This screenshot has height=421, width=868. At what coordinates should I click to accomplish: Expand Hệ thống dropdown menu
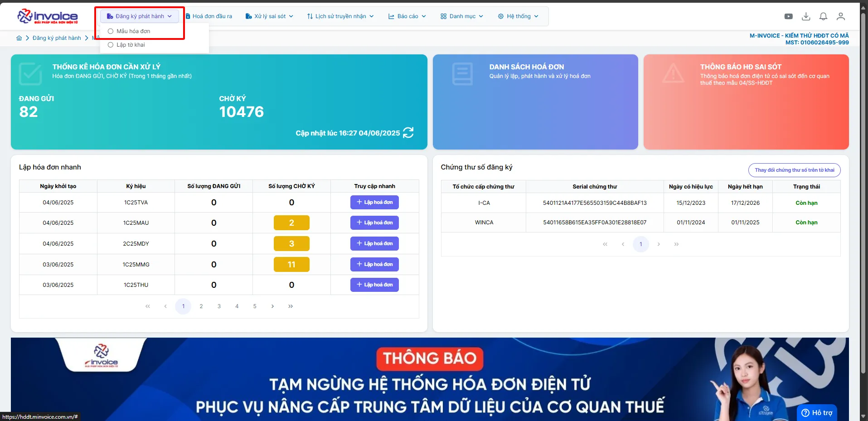[x=518, y=16]
